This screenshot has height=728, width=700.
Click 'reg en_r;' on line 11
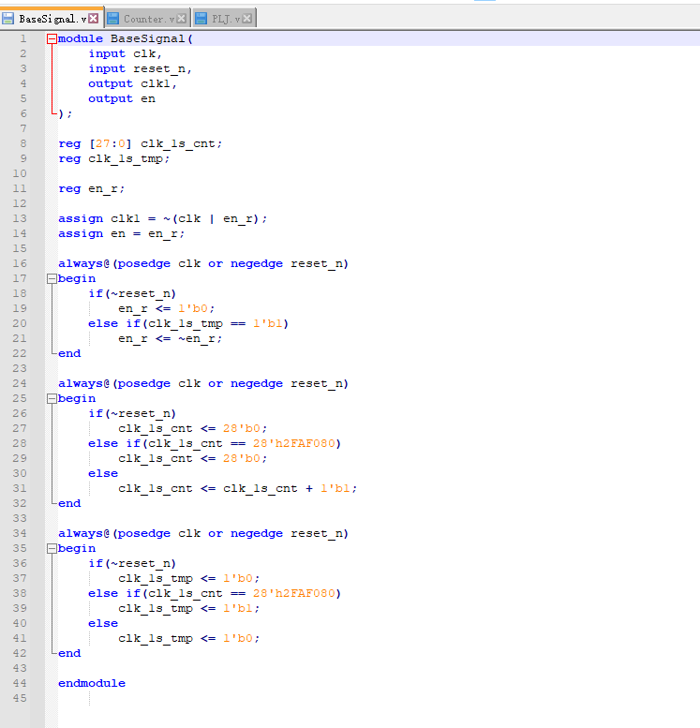click(92, 188)
